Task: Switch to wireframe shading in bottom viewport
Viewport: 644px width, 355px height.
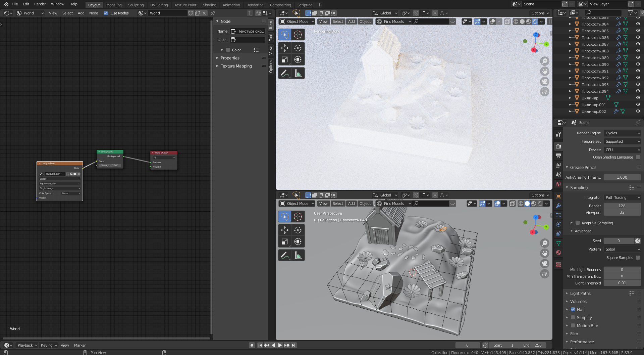Action: click(521, 204)
